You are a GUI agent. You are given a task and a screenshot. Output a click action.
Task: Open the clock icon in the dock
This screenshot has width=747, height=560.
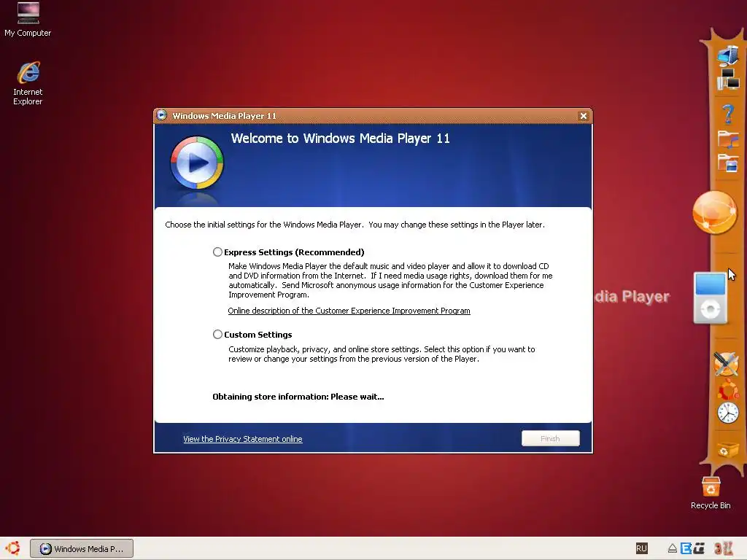pos(728,413)
